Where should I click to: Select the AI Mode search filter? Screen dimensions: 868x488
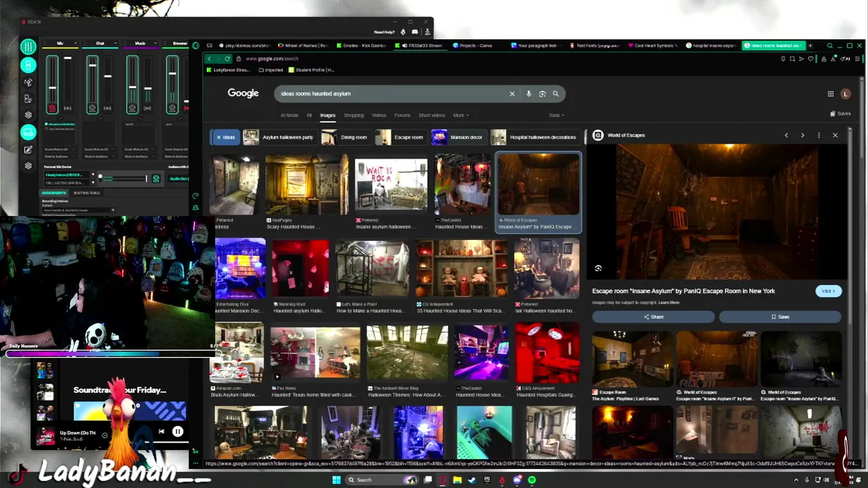(290, 115)
